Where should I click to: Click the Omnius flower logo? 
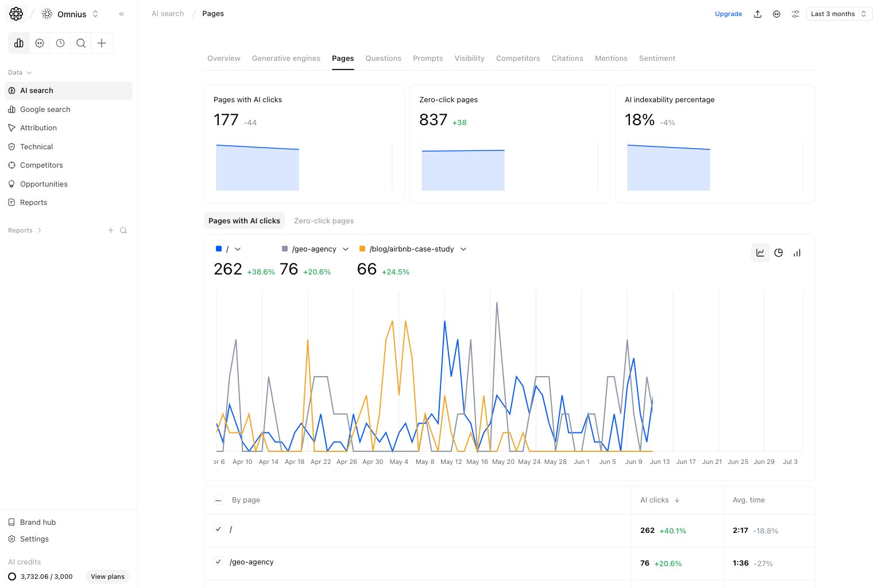pyautogui.click(x=16, y=14)
